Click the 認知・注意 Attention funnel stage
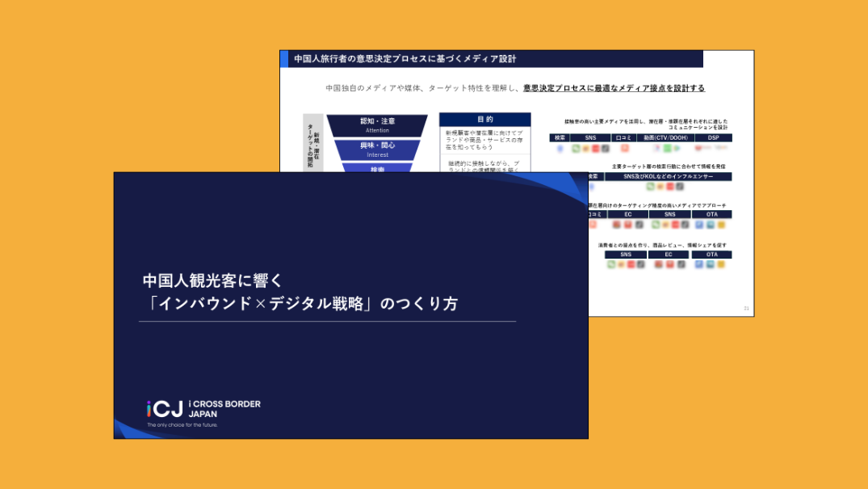 pyautogui.click(x=377, y=124)
